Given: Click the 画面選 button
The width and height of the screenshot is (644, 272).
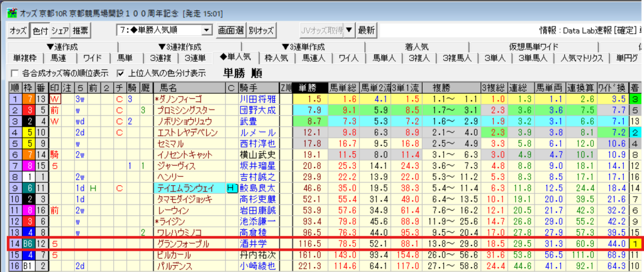Looking at the screenshot, I should click(230, 30).
